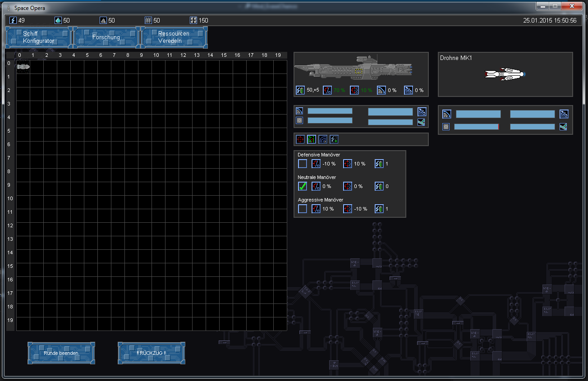Click the lightning energy resource icon in top bar
The height and width of the screenshot is (381, 588).
coord(13,20)
